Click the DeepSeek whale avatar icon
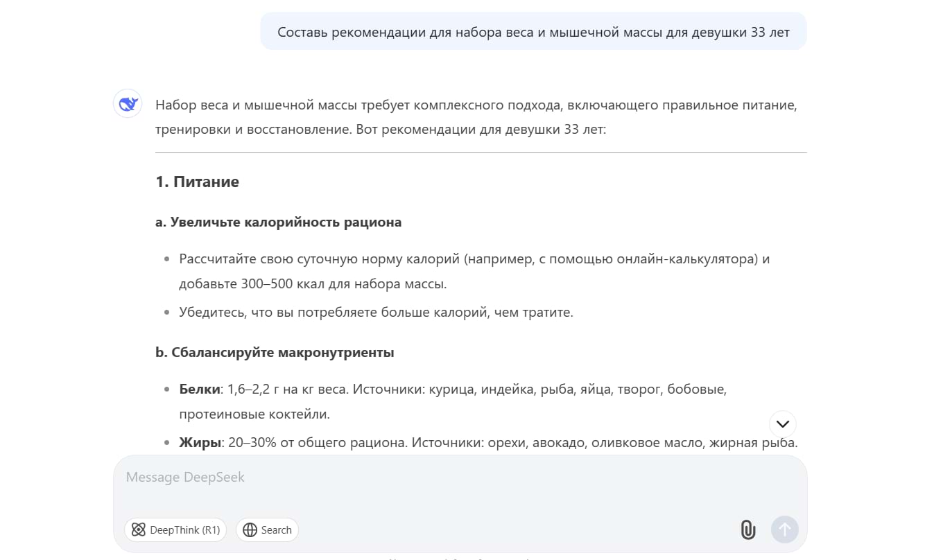This screenshot has height=560, width=934. point(128,104)
